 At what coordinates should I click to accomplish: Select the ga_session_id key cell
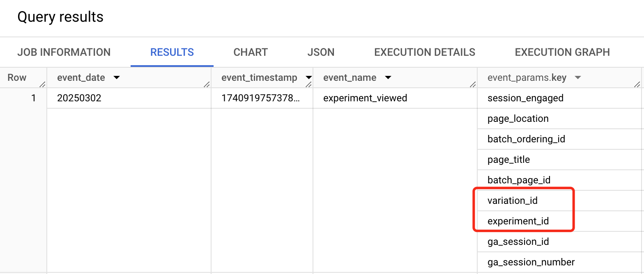(x=559, y=242)
